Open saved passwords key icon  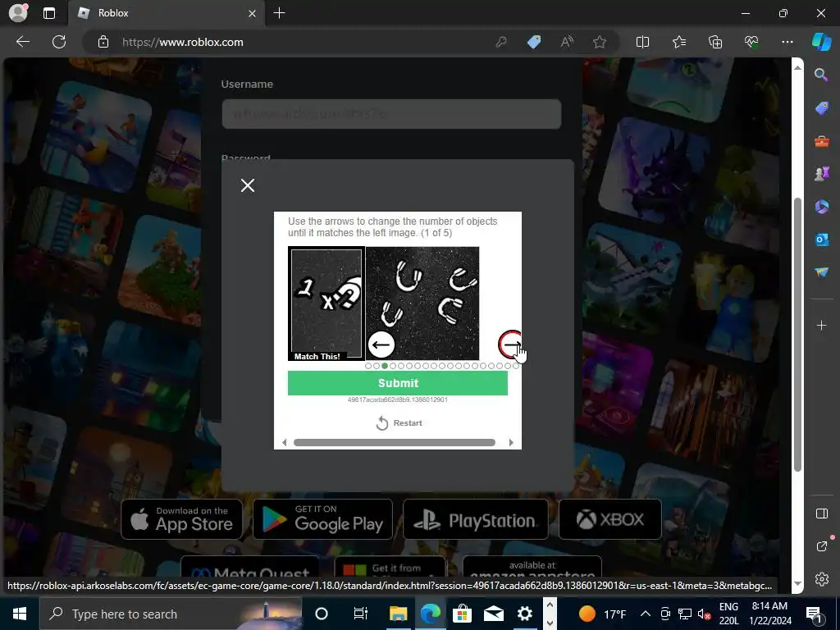point(501,42)
